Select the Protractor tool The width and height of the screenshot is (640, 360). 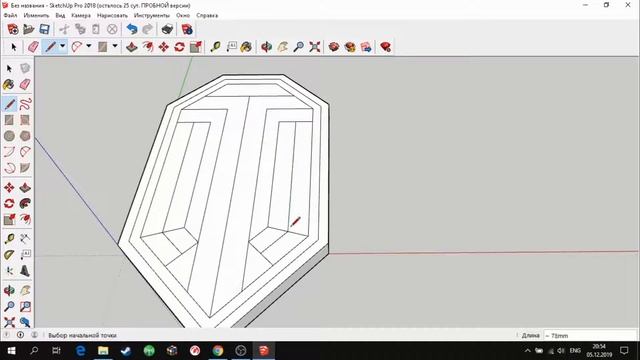tap(9, 255)
